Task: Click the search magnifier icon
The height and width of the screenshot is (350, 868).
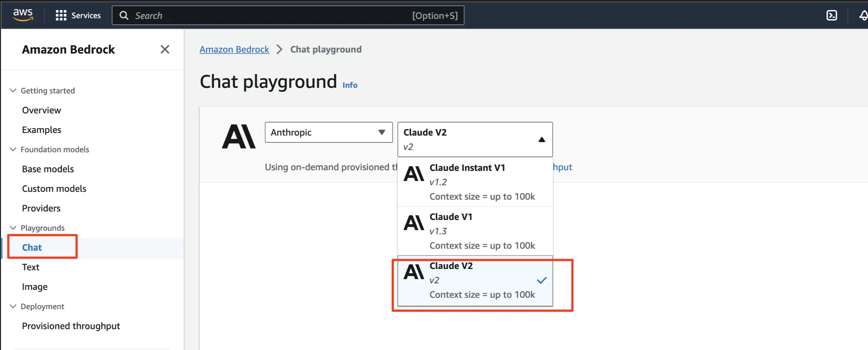Action: tap(124, 15)
